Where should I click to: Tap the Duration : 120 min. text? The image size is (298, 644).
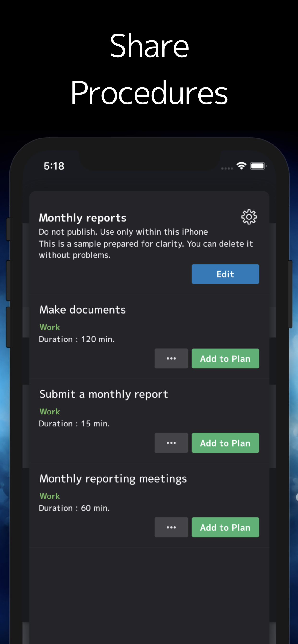tap(77, 339)
